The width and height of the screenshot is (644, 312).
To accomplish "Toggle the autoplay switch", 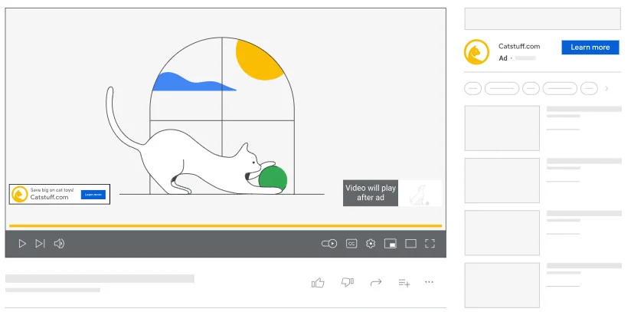I will coord(329,244).
